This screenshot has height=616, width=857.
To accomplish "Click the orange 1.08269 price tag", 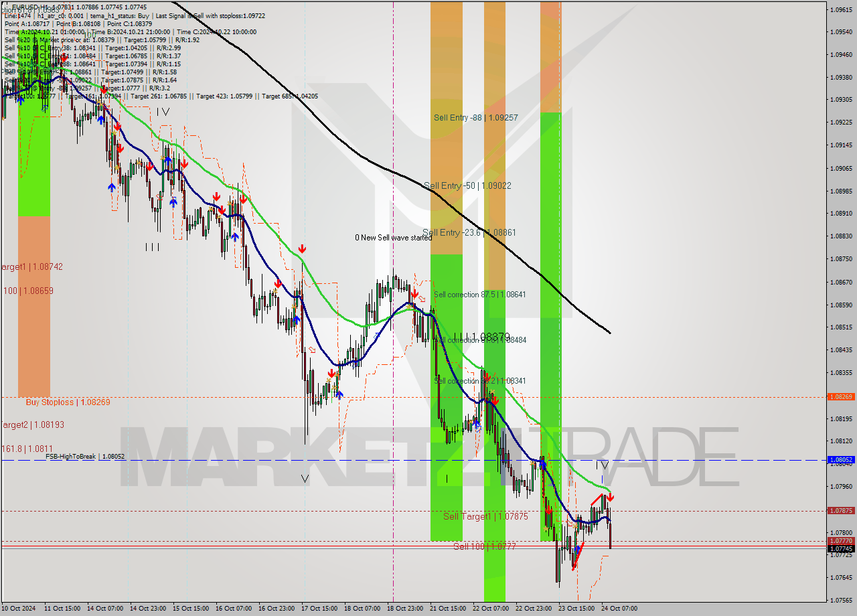I will click(x=841, y=397).
